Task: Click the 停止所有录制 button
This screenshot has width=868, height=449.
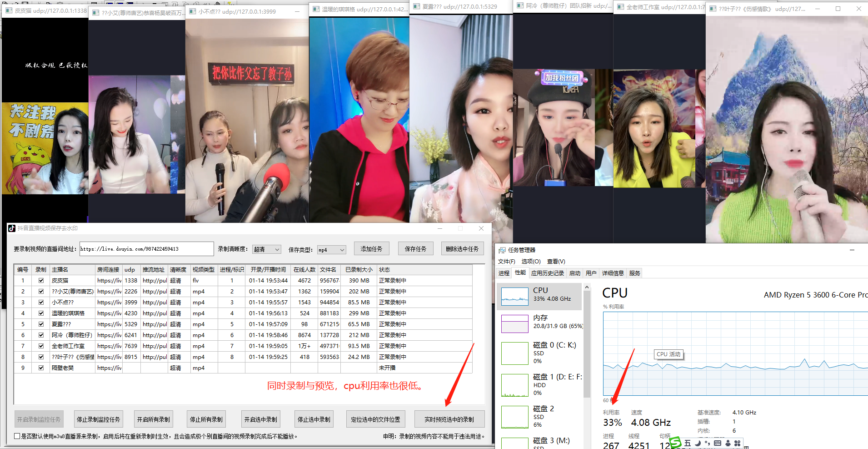Action: (206, 419)
